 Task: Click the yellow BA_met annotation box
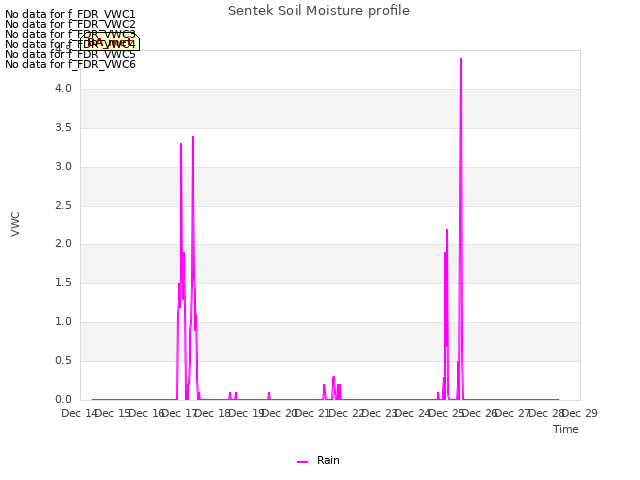[x=109, y=42]
